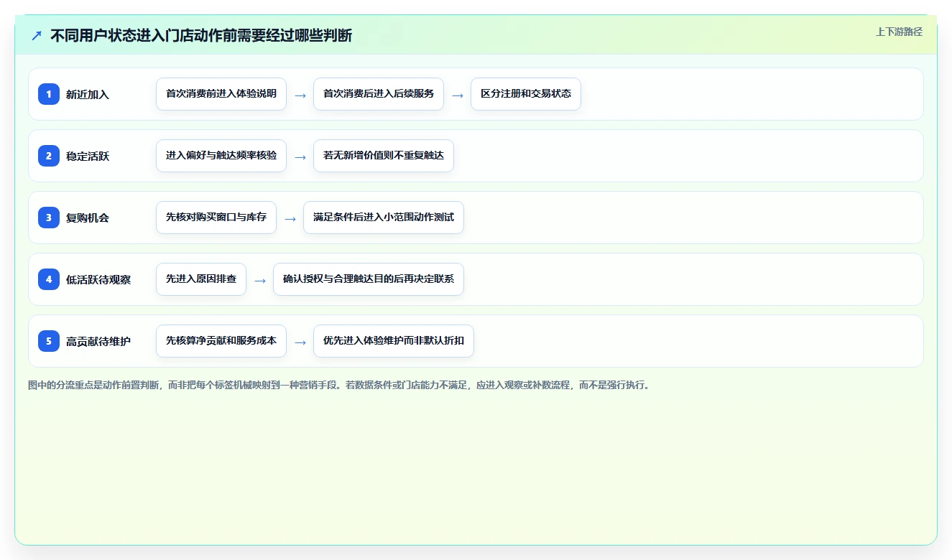Open the 优先进入体验维护而非默认折扣 step
Image resolution: width=952 pixels, height=560 pixels.
[x=394, y=341]
